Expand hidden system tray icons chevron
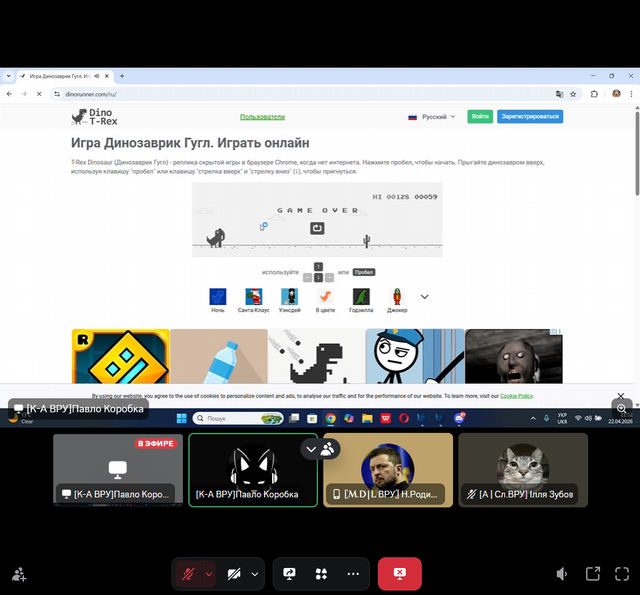The height and width of the screenshot is (595, 640). (x=533, y=418)
